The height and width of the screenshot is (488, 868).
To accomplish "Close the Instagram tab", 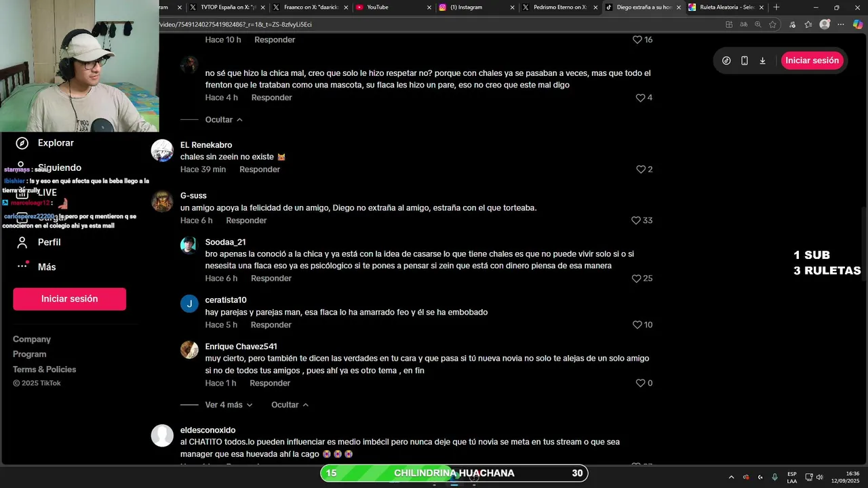I will [x=513, y=7].
